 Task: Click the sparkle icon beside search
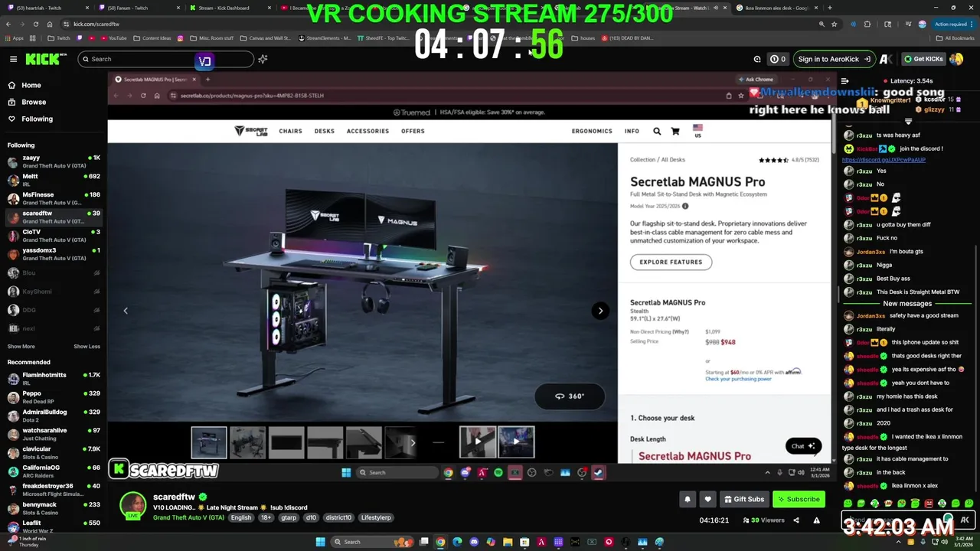tap(263, 59)
